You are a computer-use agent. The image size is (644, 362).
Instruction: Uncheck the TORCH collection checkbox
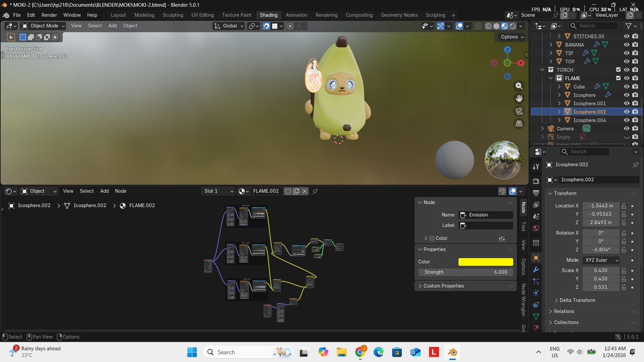tap(618, 70)
